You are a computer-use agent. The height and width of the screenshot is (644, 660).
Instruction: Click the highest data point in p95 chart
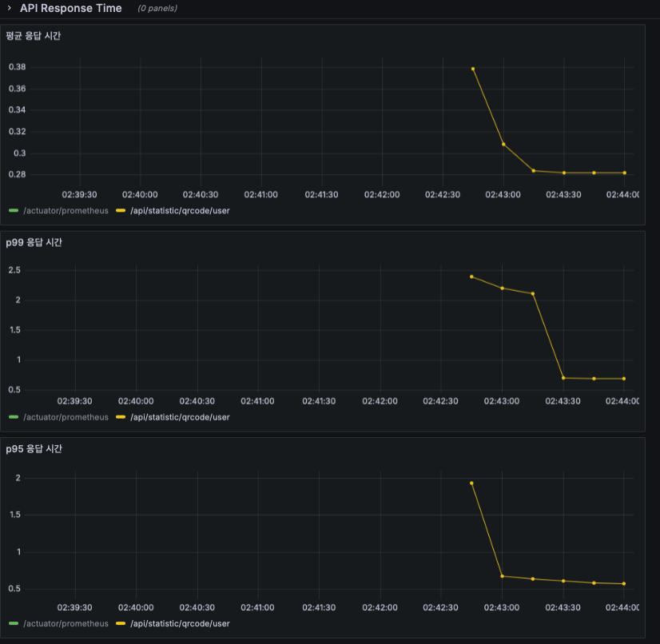click(471, 483)
